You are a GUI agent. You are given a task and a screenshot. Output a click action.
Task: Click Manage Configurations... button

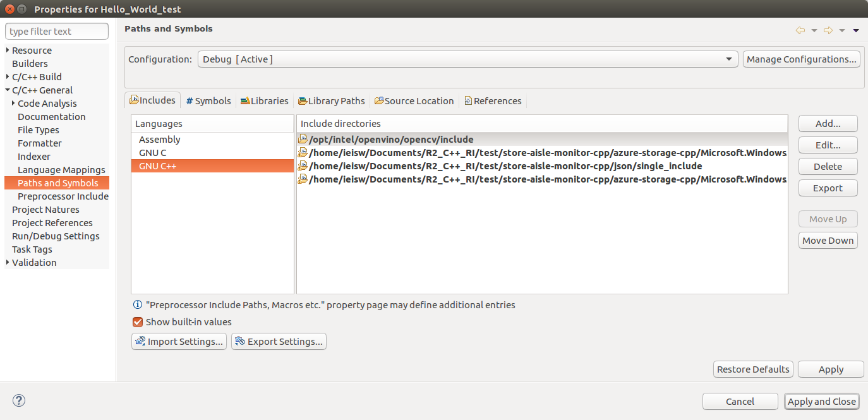[x=802, y=59]
